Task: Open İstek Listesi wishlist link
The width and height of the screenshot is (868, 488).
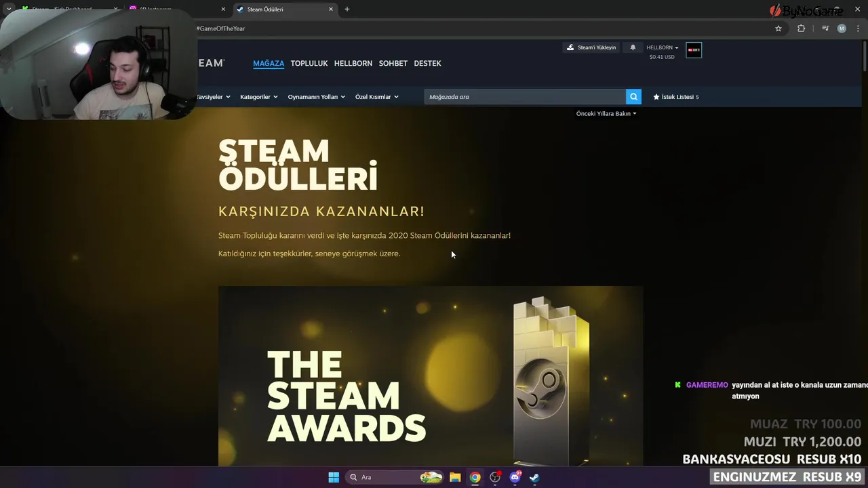Action: (675, 97)
